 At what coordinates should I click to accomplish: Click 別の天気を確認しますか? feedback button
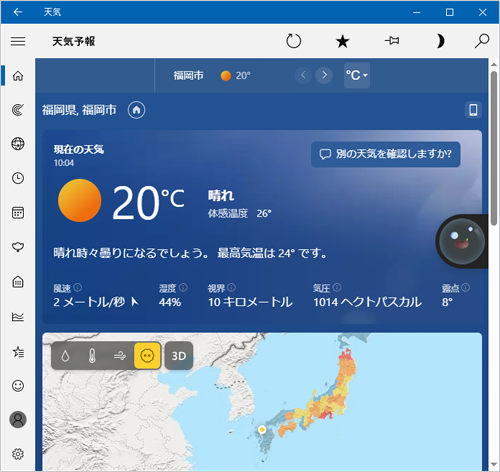(x=386, y=154)
